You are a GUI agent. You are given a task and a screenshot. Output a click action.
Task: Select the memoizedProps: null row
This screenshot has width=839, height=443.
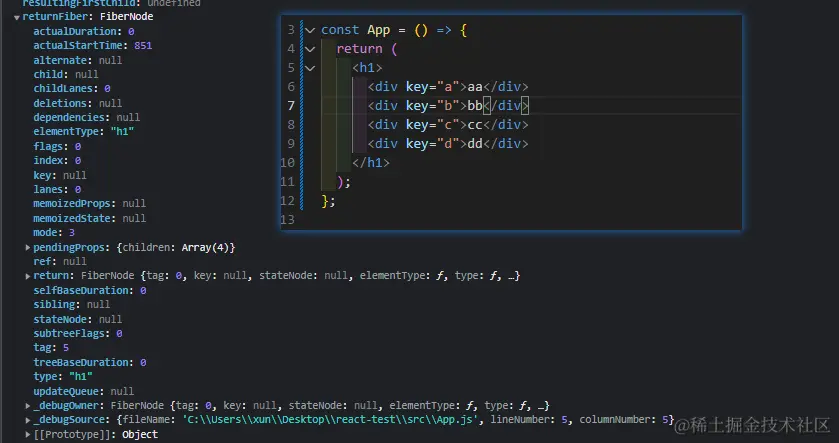pos(89,204)
